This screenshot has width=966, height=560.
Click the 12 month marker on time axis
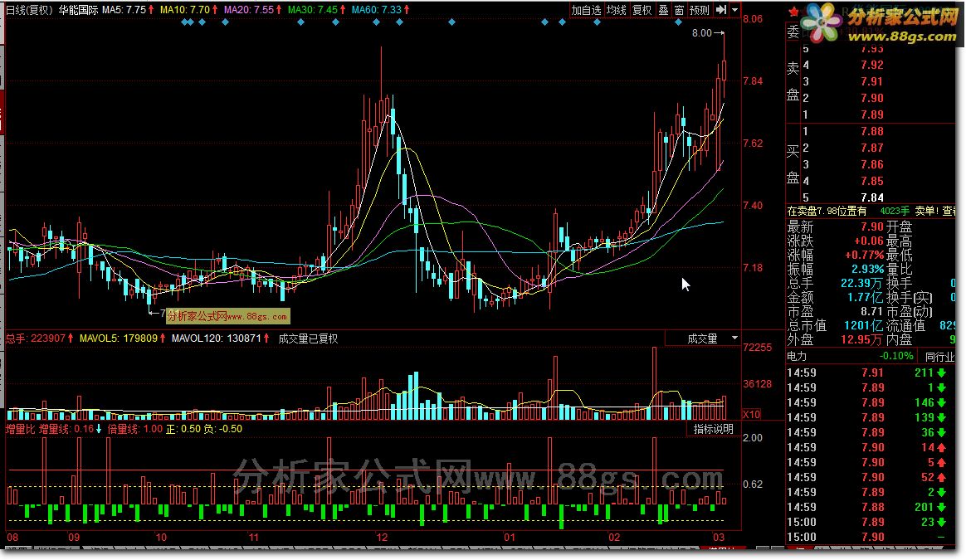(382, 538)
